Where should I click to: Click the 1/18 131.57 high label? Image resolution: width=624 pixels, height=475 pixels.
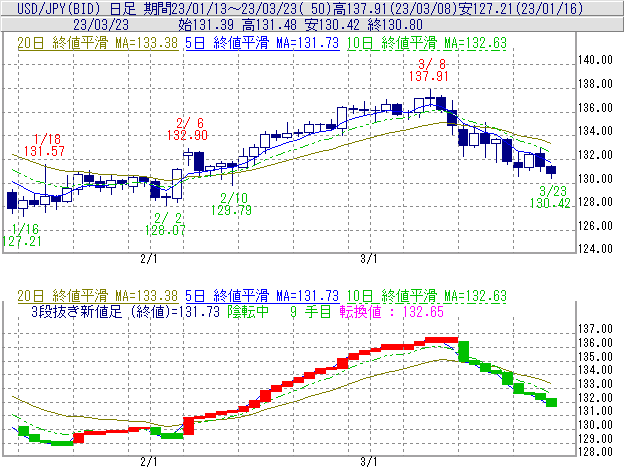(x=44, y=145)
